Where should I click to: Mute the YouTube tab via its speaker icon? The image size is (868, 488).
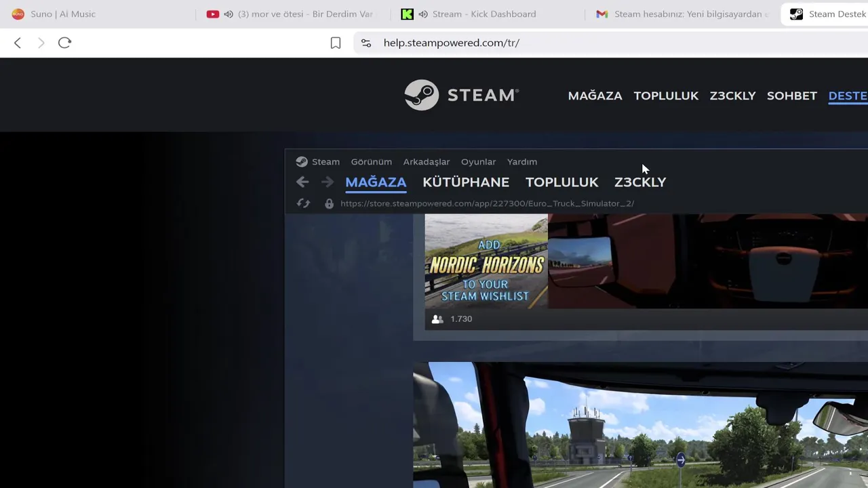tap(229, 14)
